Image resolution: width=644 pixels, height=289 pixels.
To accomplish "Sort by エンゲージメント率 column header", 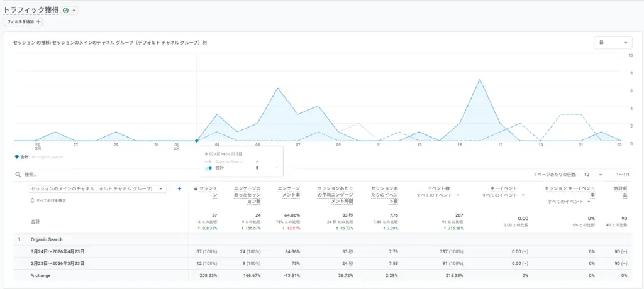I will (289, 192).
